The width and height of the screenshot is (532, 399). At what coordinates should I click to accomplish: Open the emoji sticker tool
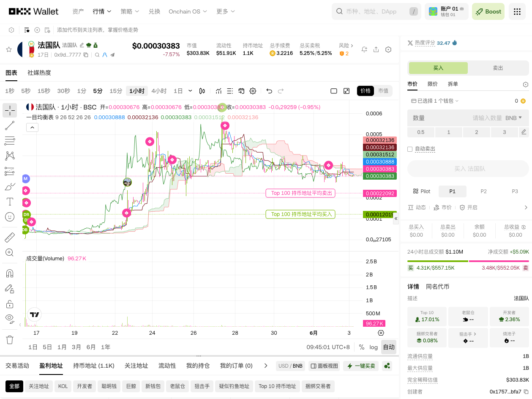pyautogui.click(x=10, y=217)
